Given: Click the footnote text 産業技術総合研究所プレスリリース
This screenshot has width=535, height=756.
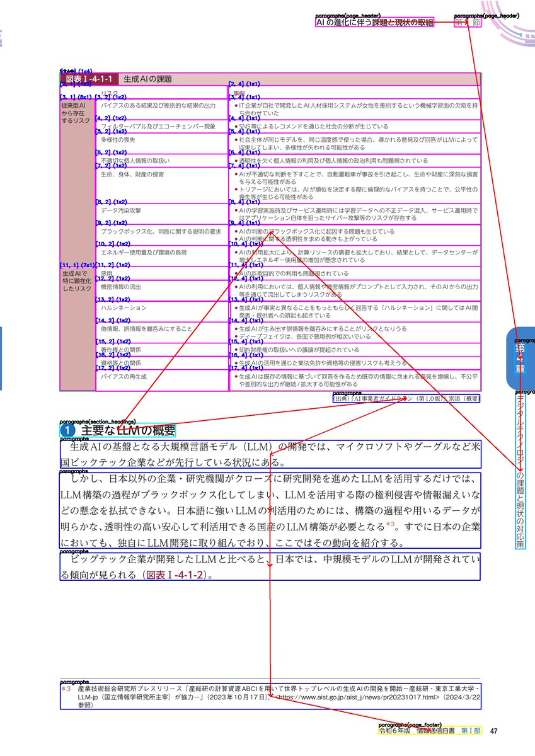Looking at the screenshot, I should [271, 697].
